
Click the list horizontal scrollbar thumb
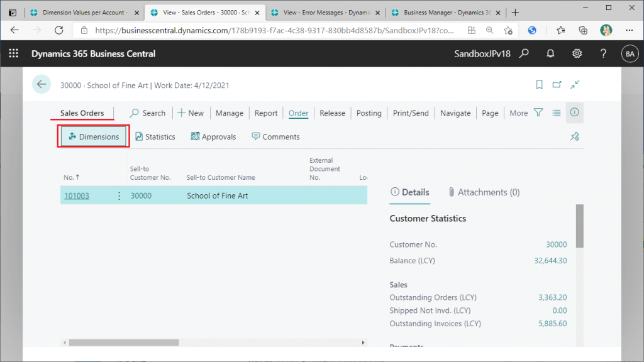124,343
